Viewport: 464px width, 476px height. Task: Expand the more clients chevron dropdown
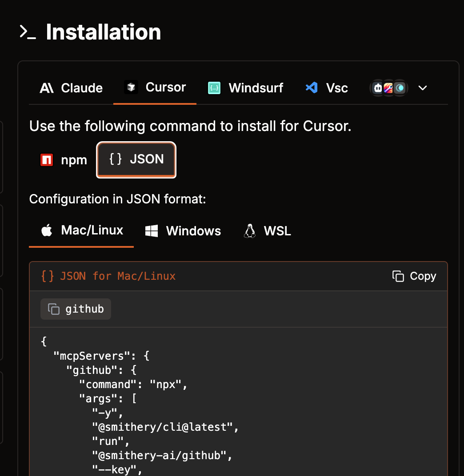point(423,88)
